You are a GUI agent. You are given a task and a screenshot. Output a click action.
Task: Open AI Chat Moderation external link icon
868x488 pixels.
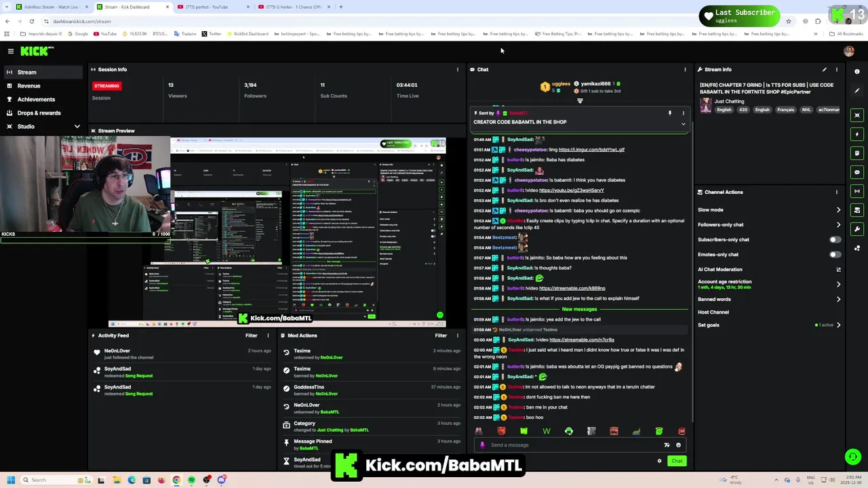click(x=839, y=270)
